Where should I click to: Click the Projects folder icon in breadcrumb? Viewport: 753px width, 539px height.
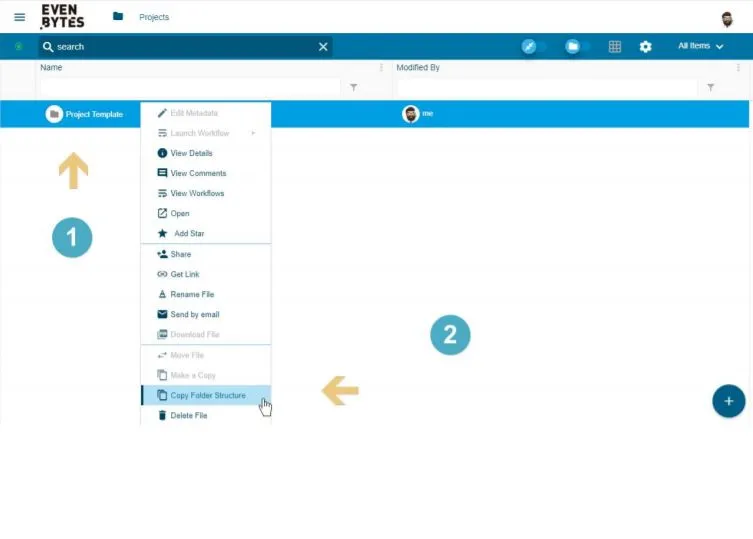pyautogui.click(x=118, y=16)
